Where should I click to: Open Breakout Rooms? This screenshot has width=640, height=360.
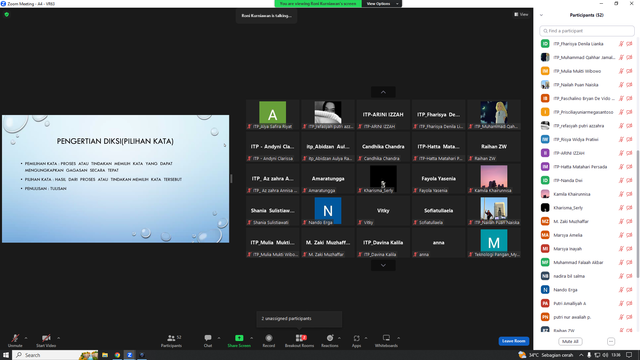300,340
